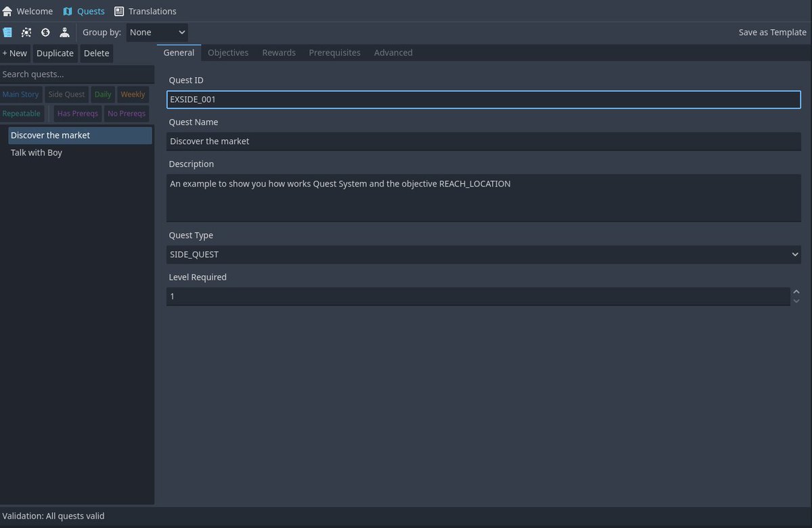This screenshot has width=812, height=528.
Task: Focus the Search quests field
Action: click(x=77, y=74)
